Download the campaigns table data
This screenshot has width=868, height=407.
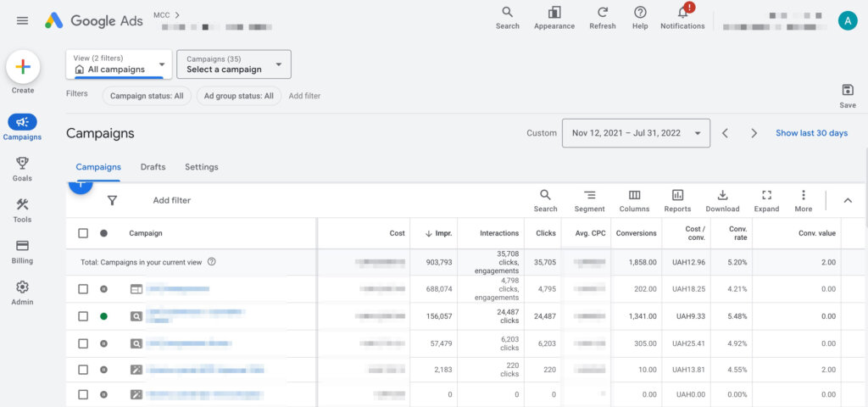pyautogui.click(x=722, y=200)
